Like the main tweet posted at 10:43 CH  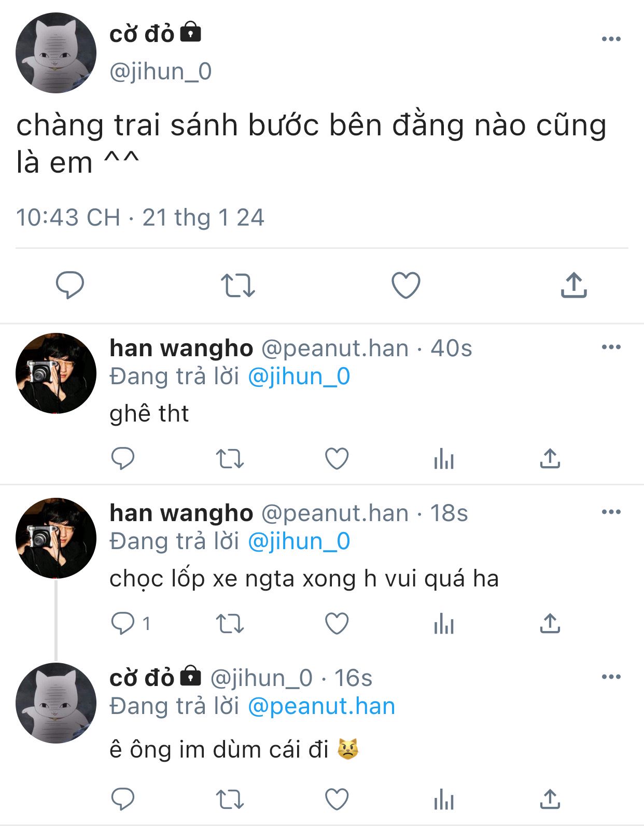coord(405,285)
